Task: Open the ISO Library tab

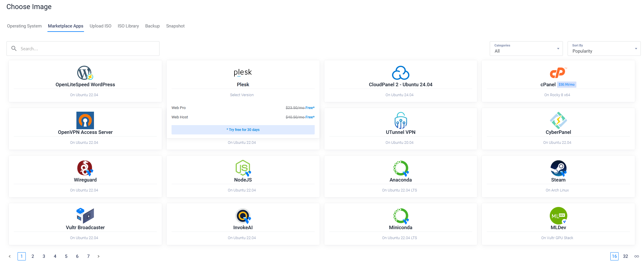Action: click(128, 26)
